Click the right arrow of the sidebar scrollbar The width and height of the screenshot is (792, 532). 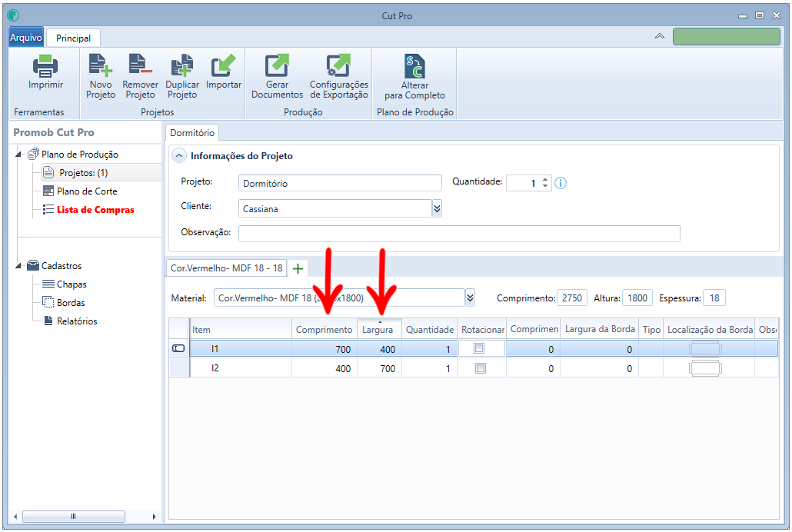tap(154, 517)
